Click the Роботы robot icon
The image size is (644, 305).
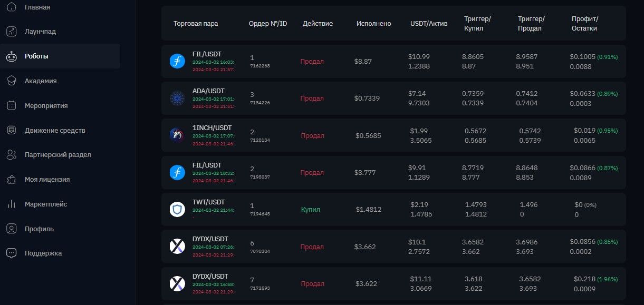(x=12, y=56)
